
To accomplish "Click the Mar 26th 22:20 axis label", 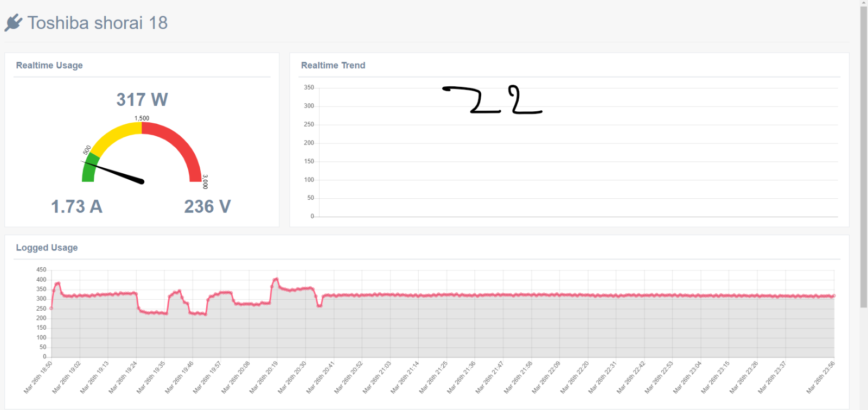I will (574, 377).
